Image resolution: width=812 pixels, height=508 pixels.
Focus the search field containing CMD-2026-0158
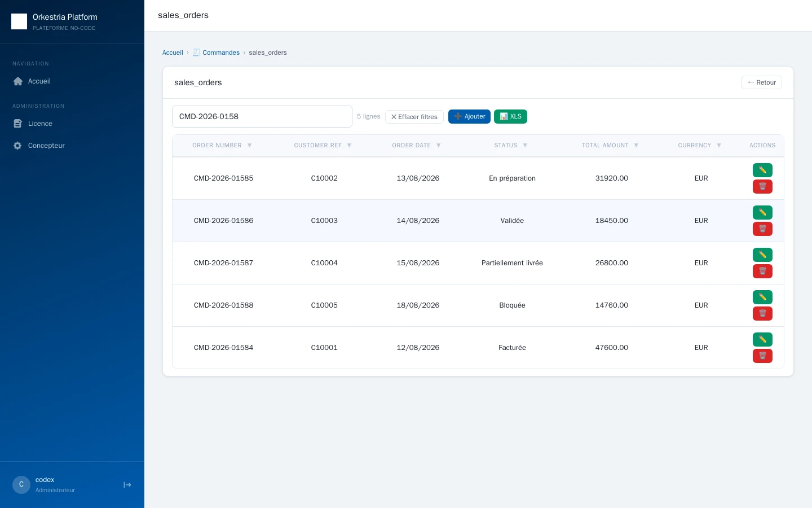pyautogui.click(x=262, y=116)
